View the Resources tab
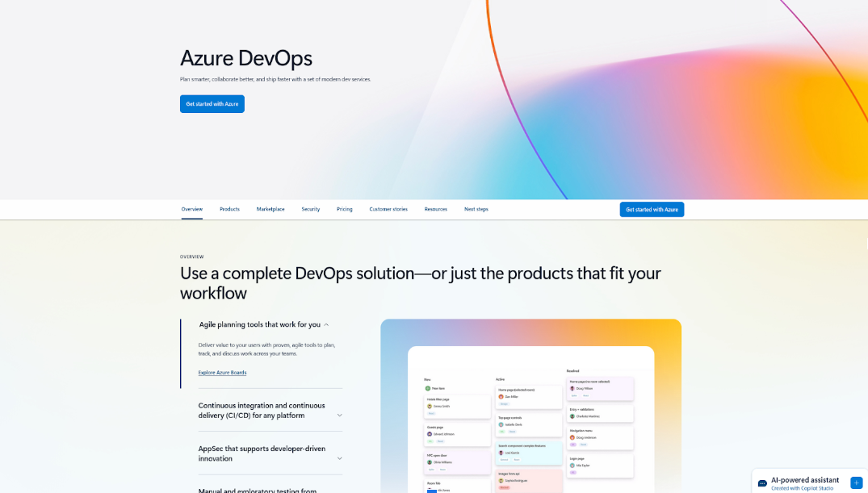This screenshot has height=493, width=868. [436, 209]
